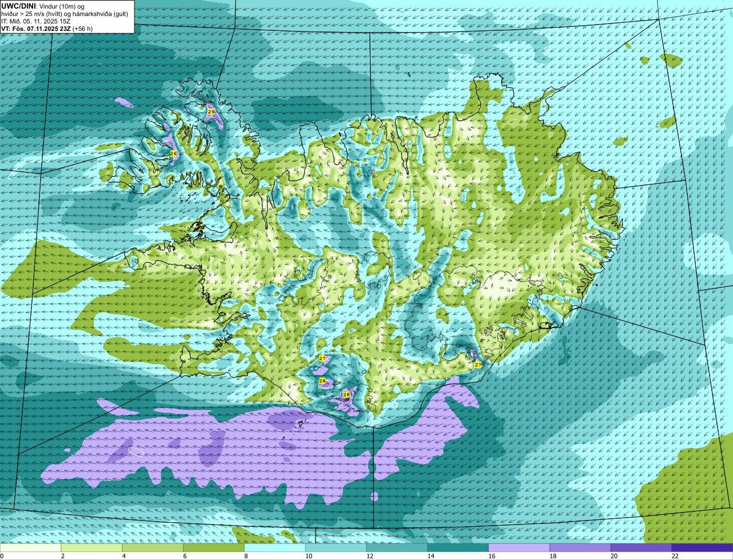Pick the 4–6 m/s green legend swatch
Viewport: 733px width, 560px height.
tap(152, 548)
